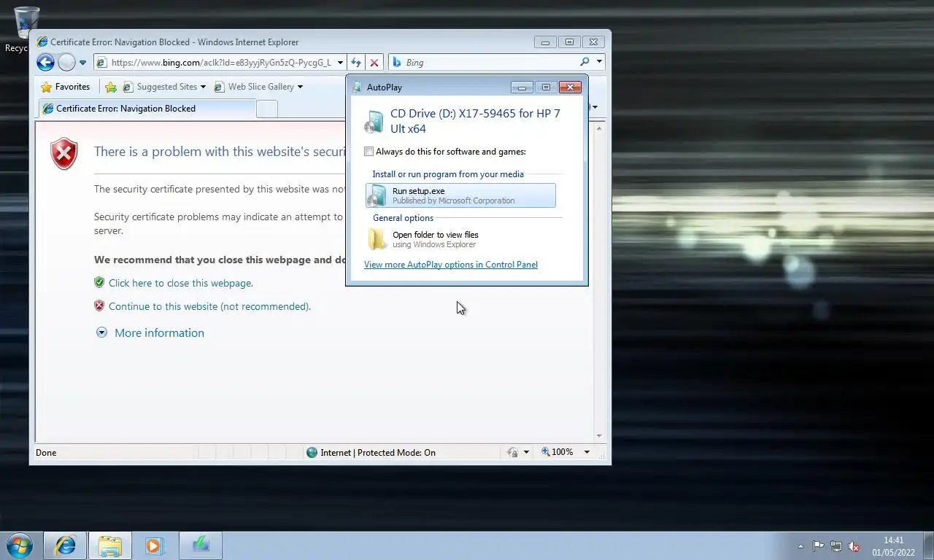Refresh the page using the refresh arrows icon
934x560 pixels.
[x=355, y=63]
